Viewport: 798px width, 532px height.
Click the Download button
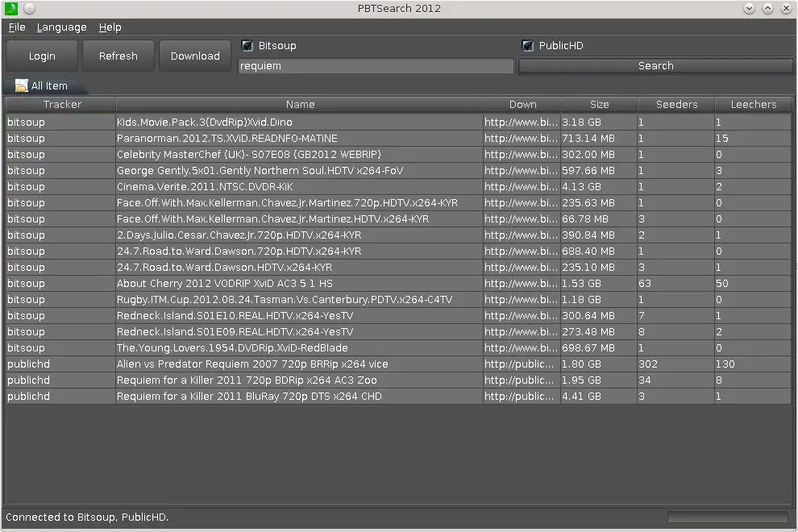click(195, 56)
